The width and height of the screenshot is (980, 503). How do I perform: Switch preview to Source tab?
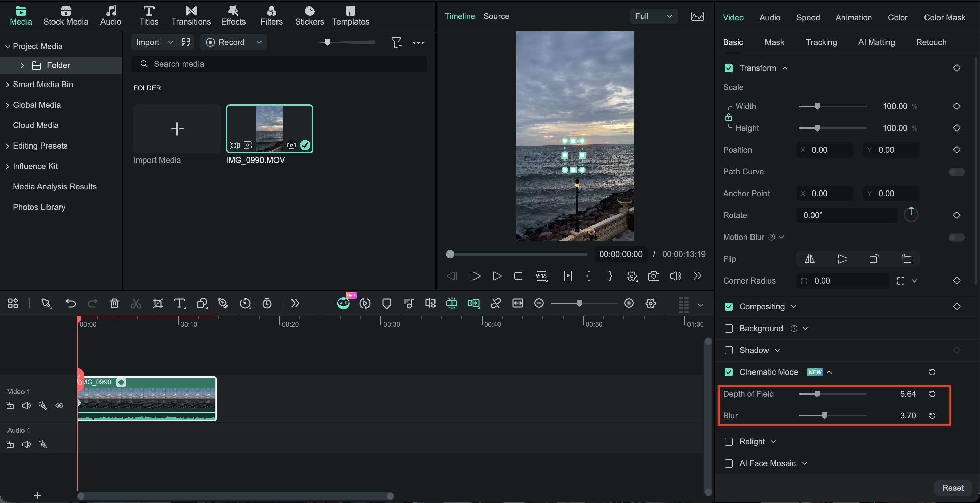pos(496,16)
